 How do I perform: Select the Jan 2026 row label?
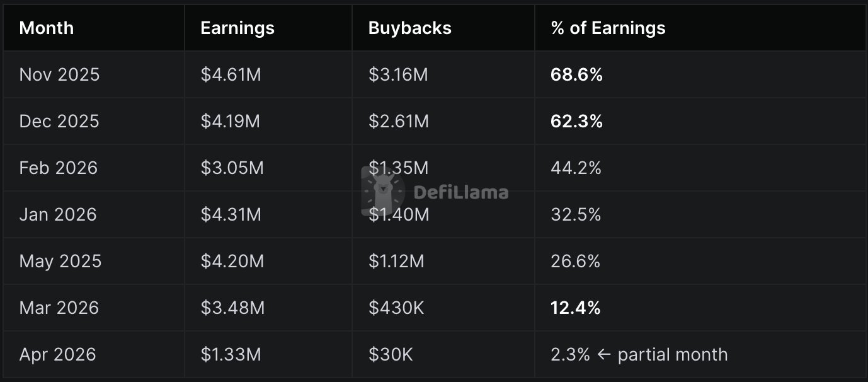[x=58, y=215]
